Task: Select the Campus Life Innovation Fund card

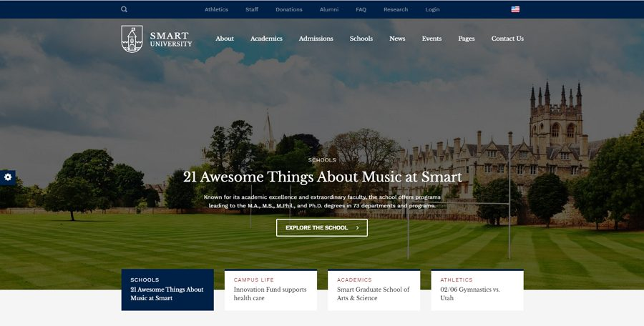Action: [x=270, y=290]
